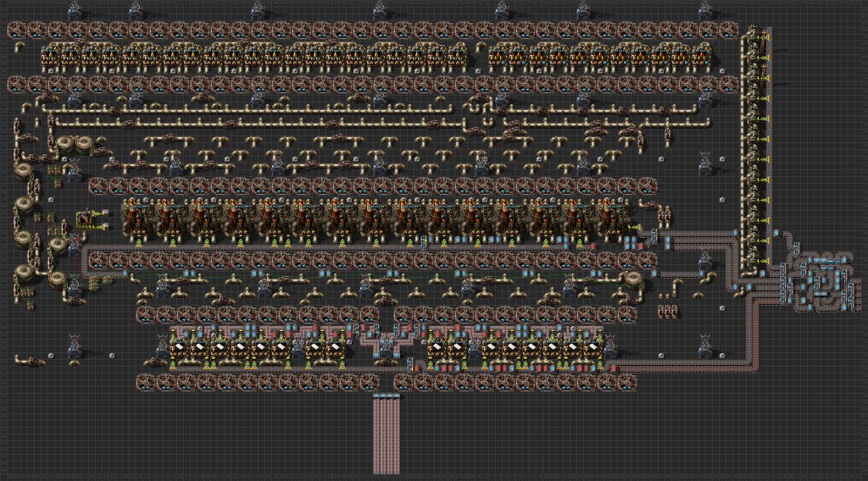868x481 pixels.
Task: Select the rightmost chemical plant in the bottom row
Action: click(x=593, y=350)
